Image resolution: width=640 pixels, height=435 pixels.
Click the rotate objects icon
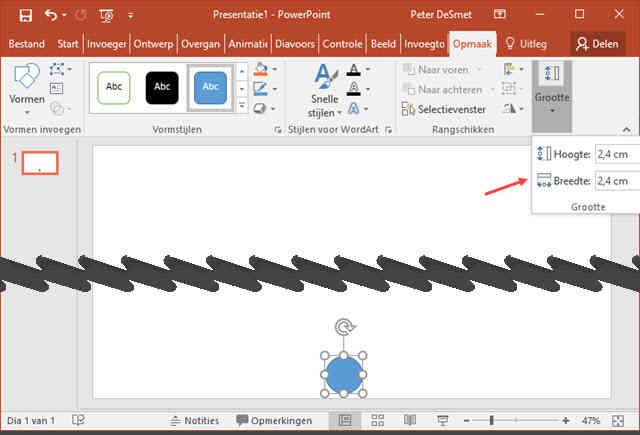[x=509, y=108]
